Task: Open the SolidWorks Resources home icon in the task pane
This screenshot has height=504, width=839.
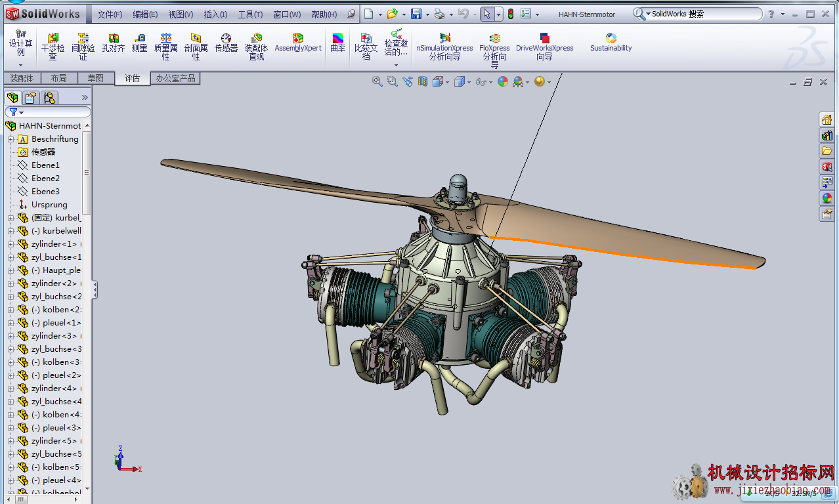Action: coord(827,119)
